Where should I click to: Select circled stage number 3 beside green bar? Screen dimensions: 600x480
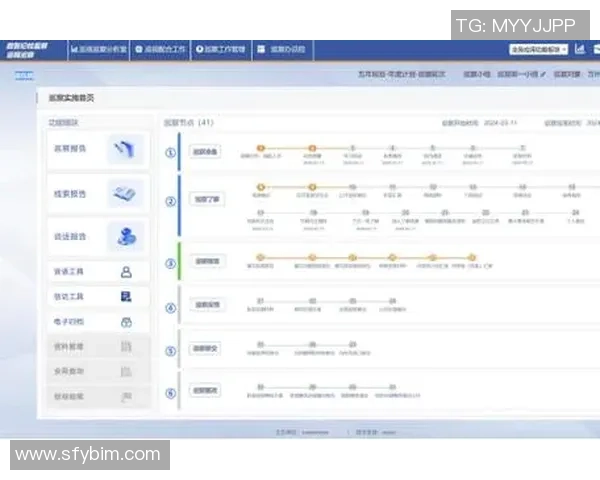pyautogui.click(x=170, y=263)
